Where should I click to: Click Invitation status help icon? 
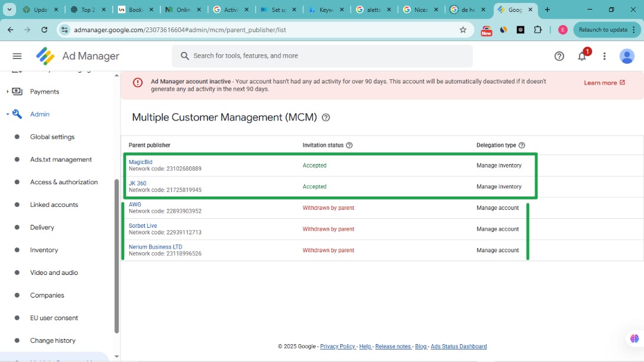click(x=349, y=146)
